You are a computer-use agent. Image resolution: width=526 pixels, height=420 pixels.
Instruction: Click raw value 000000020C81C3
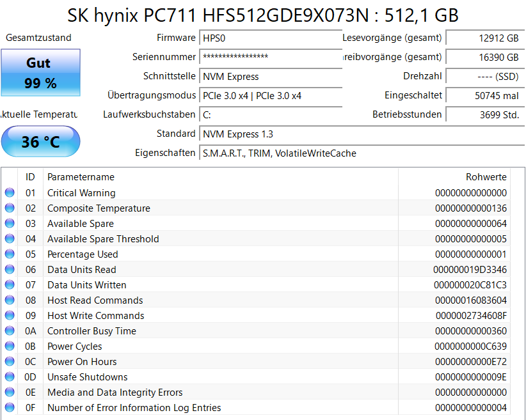(470, 285)
